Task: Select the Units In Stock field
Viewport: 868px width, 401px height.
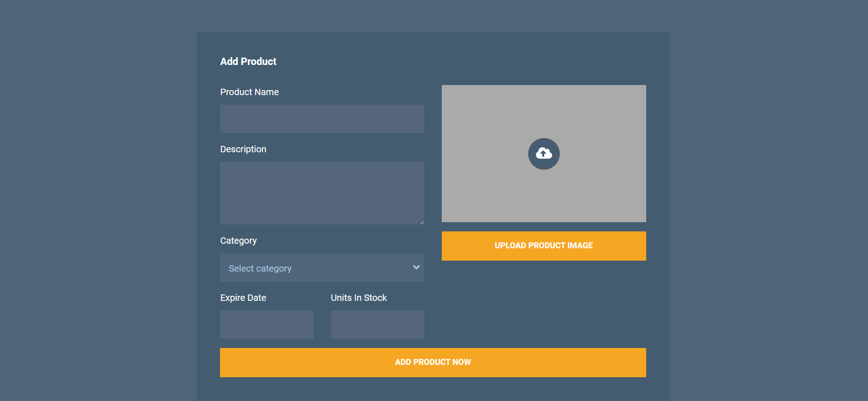Action: [377, 325]
